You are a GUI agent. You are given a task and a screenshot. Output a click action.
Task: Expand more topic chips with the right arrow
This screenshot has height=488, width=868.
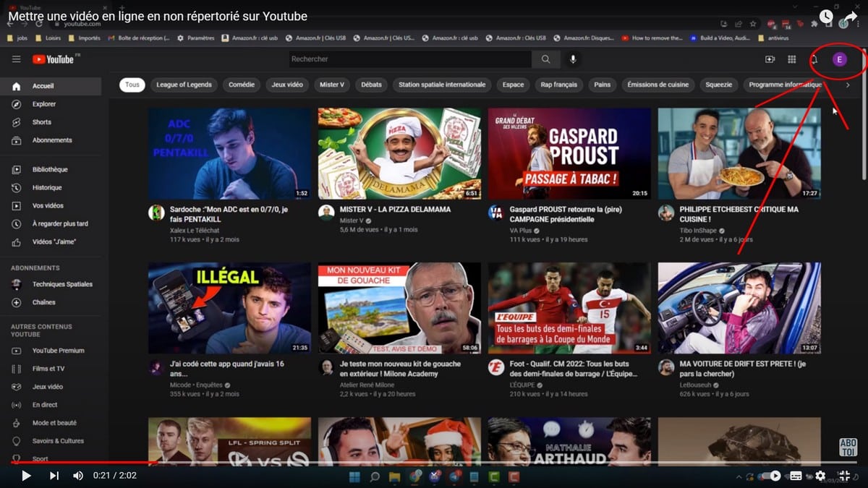tap(848, 85)
